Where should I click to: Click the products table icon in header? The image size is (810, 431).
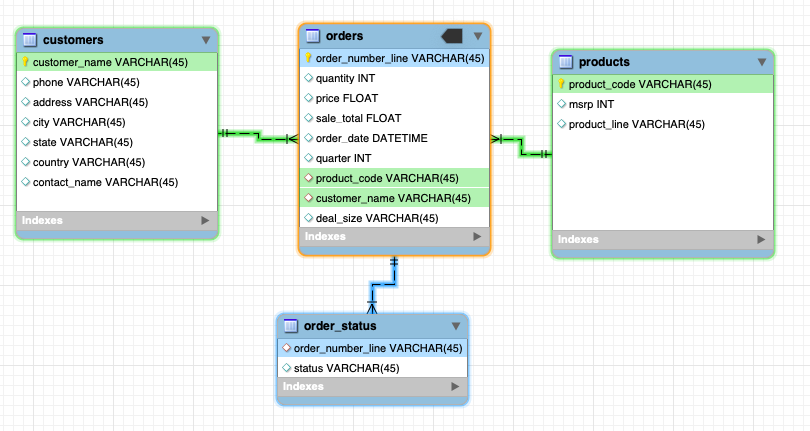coord(566,62)
